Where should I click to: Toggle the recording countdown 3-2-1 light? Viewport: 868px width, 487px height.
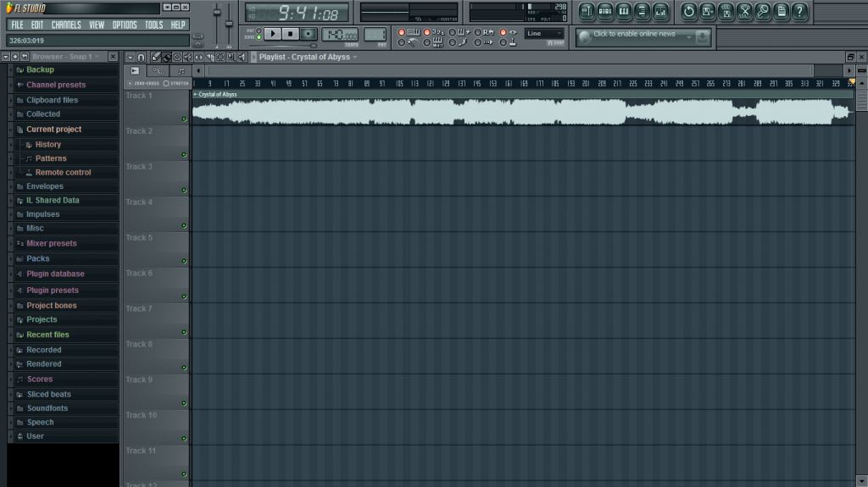tap(427, 32)
